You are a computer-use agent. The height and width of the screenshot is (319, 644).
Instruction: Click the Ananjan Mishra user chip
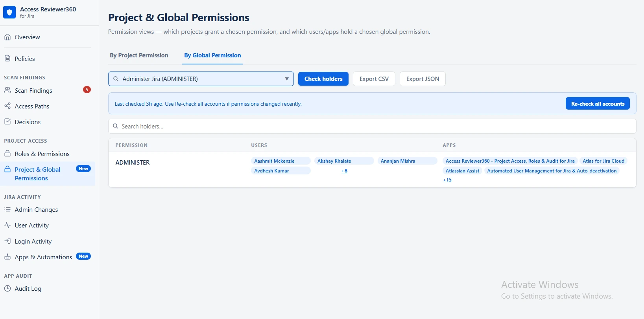pyautogui.click(x=407, y=161)
